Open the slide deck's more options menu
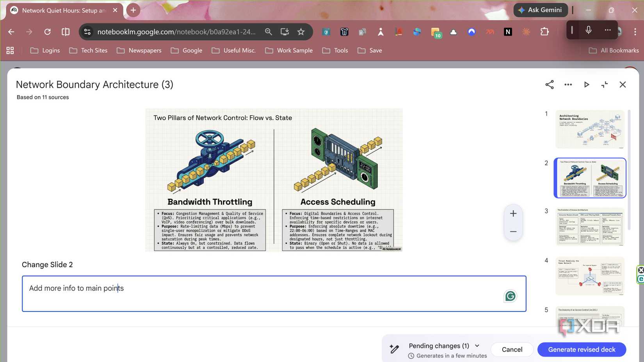644x362 pixels. click(x=568, y=84)
